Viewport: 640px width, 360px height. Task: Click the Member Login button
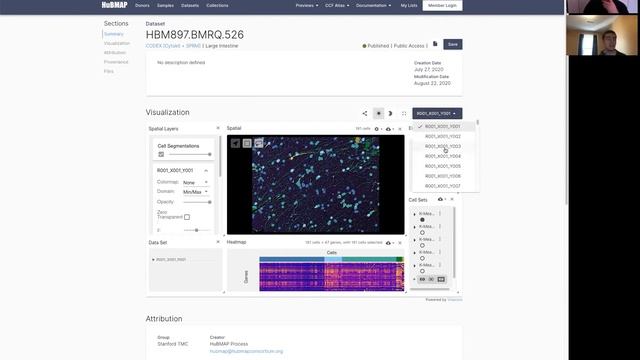442,6
